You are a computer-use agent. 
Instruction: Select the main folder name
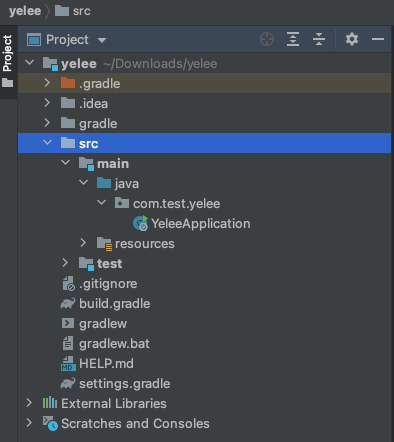pyautogui.click(x=113, y=163)
